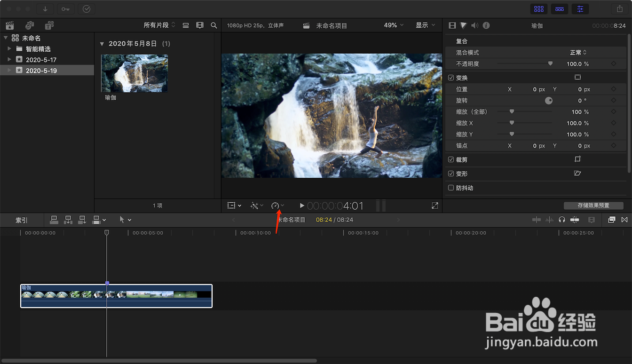Connect clip to primary storyline icon

[54, 220]
